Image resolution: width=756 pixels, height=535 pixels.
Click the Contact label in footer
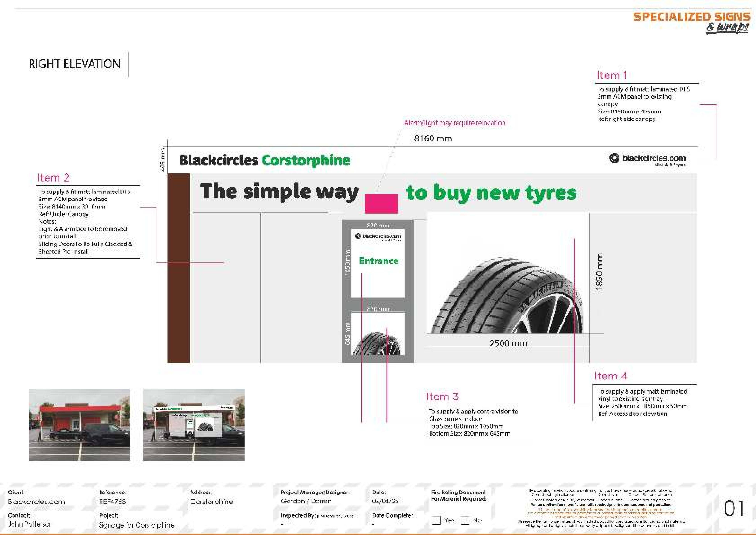click(x=19, y=515)
